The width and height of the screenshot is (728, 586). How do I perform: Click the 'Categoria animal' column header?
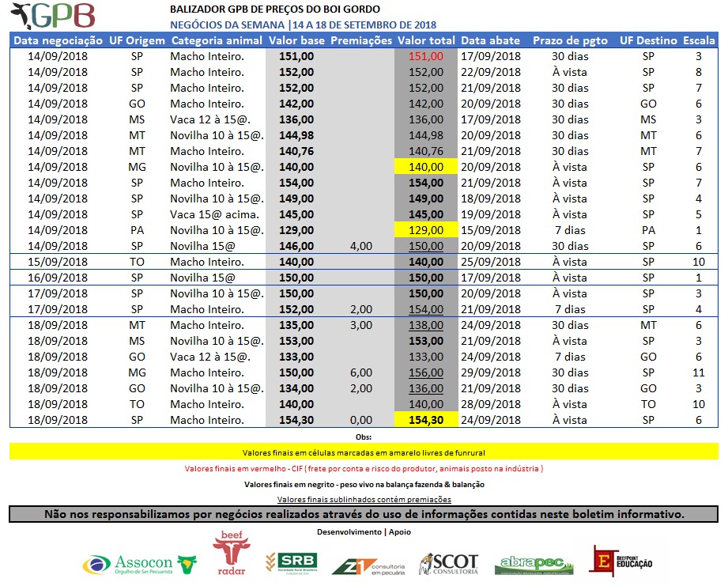217,40
